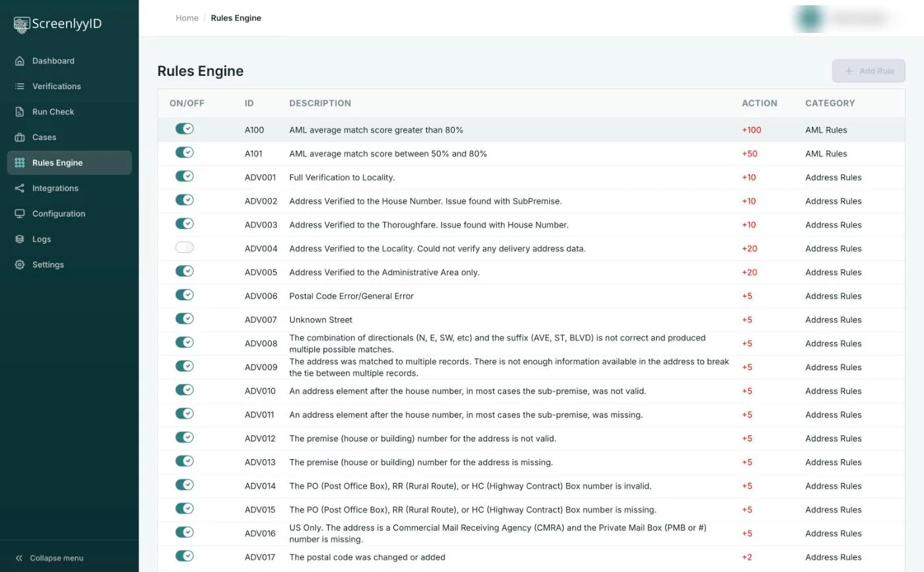Screen dimensions: 924x572
Task: Click the Cases briefcase icon
Action: [x=20, y=137]
